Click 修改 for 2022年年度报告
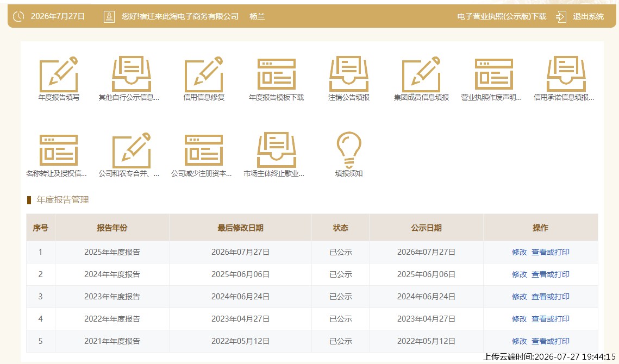 pyautogui.click(x=519, y=319)
